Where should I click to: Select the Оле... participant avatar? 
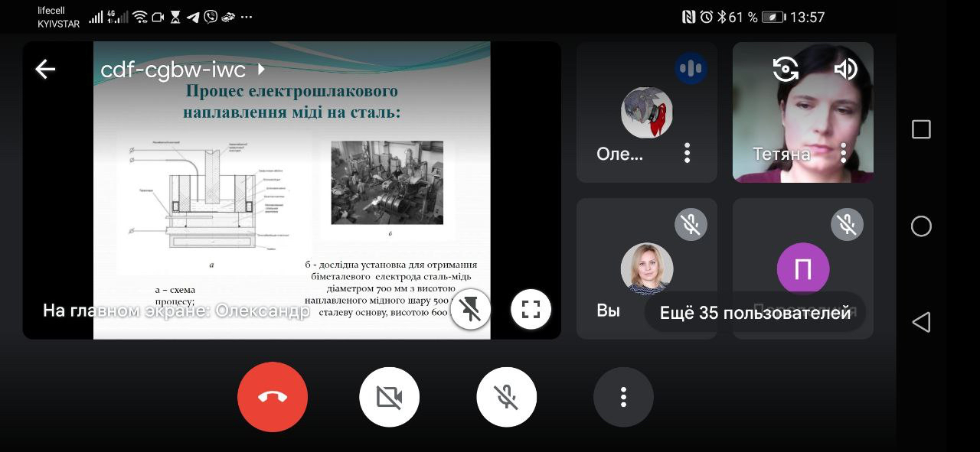(647, 112)
